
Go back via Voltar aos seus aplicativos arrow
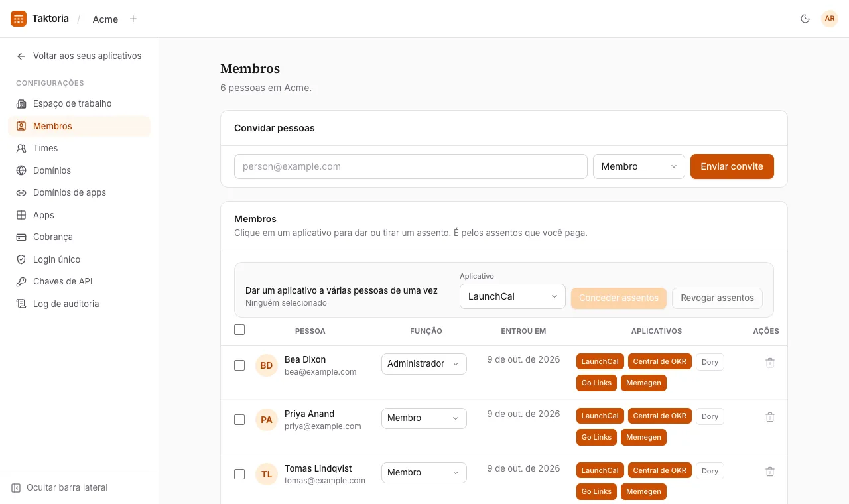click(21, 56)
